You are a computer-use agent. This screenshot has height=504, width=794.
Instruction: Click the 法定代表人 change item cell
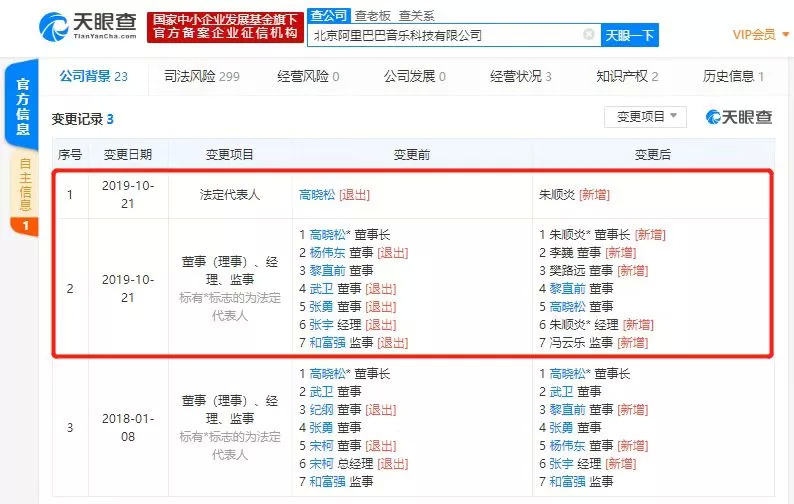coord(230,195)
